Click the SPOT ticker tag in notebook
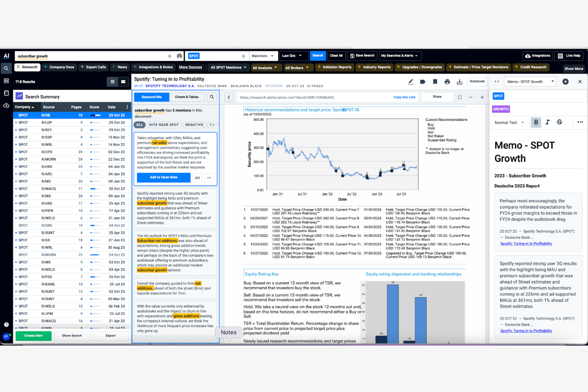Screen dimensions: 588x392 pos(498,96)
